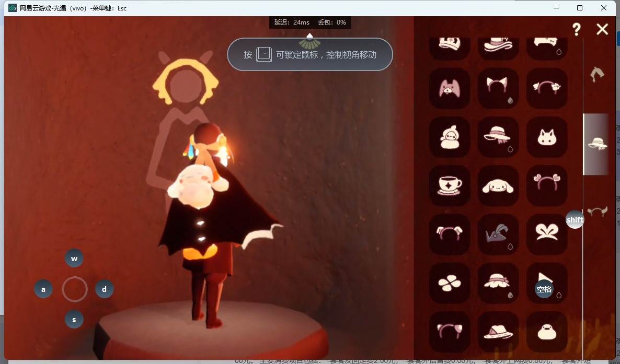Click the 丢包: 0% packet loss readout
The height and width of the screenshot is (364, 620).
pos(332,22)
